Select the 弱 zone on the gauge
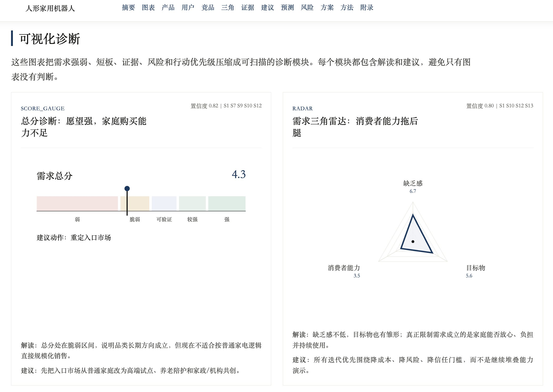Image resolution: width=553 pixels, height=392 pixels. (77, 203)
